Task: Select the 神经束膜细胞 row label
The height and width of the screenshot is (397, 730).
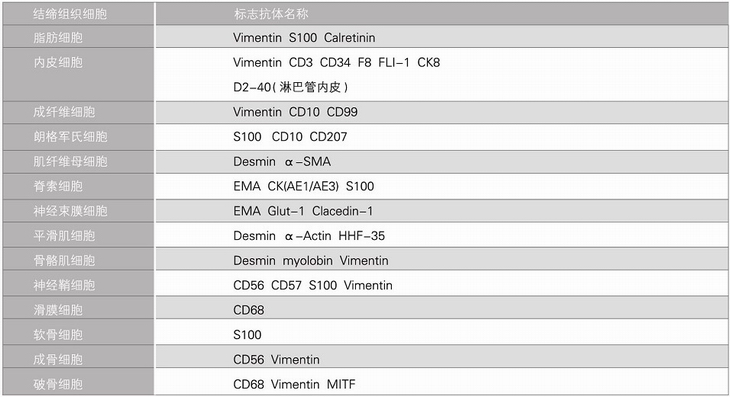Action: [78, 211]
